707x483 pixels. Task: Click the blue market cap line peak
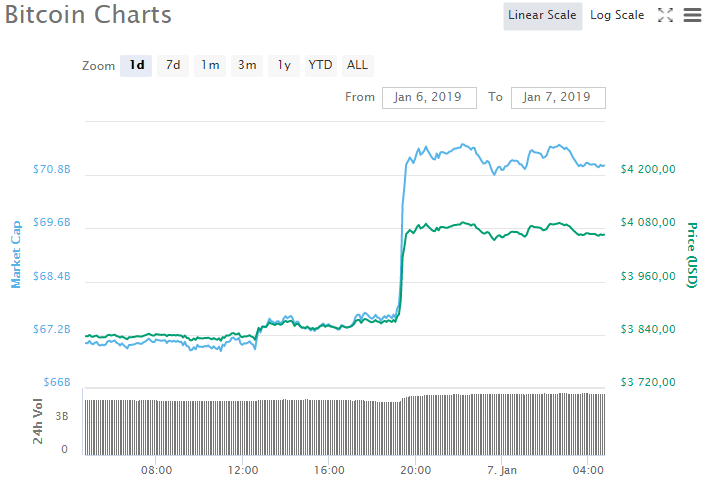463,145
